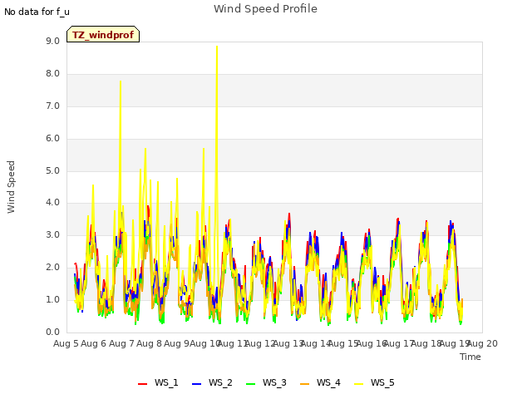Click the 3.0 y-axis tick label
Screen dimensions: 532x399
(x=52, y=234)
